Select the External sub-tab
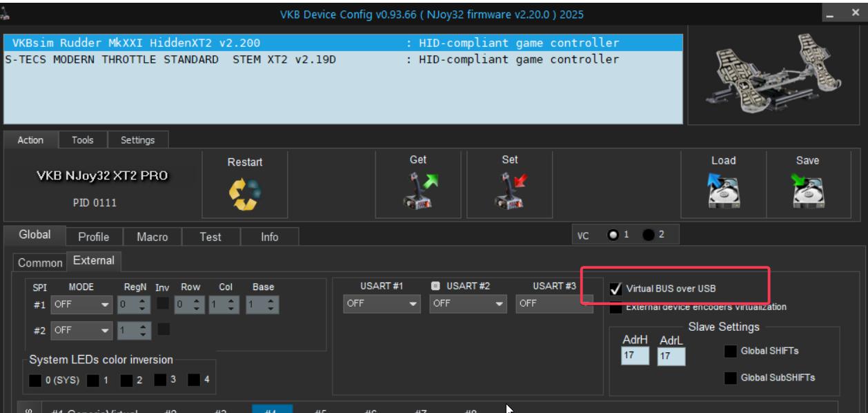 [x=94, y=261]
